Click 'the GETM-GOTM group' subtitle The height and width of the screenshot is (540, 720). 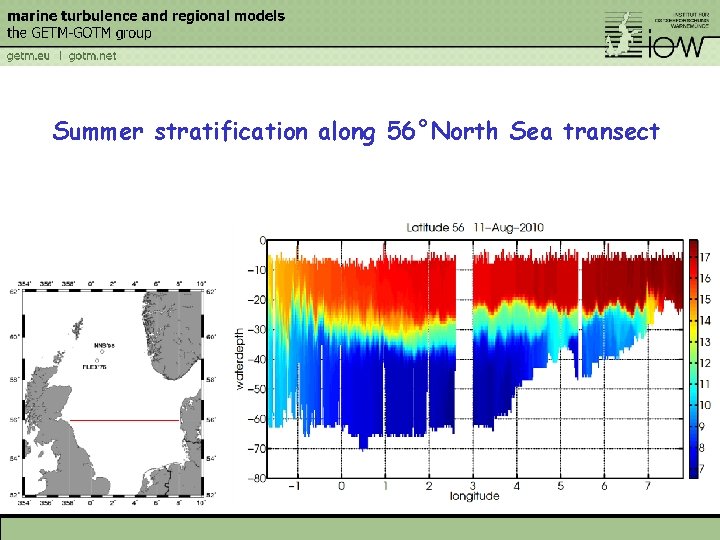(79, 33)
